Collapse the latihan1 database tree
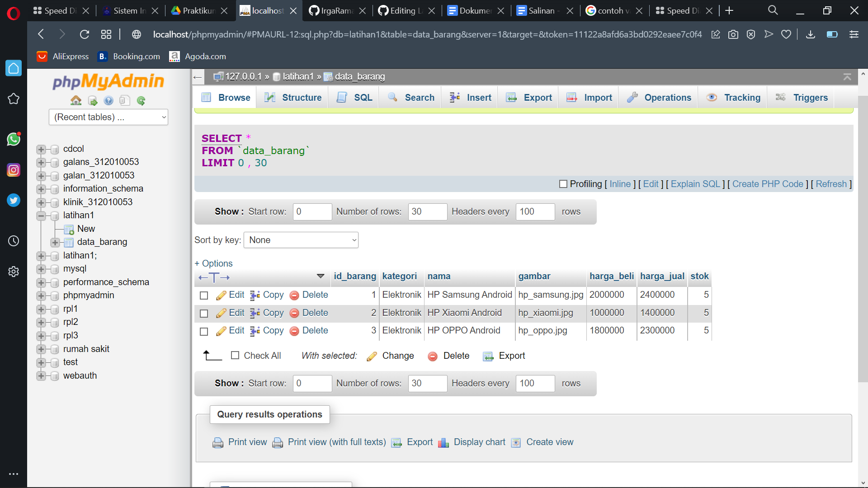The height and width of the screenshot is (488, 868). (41, 216)
